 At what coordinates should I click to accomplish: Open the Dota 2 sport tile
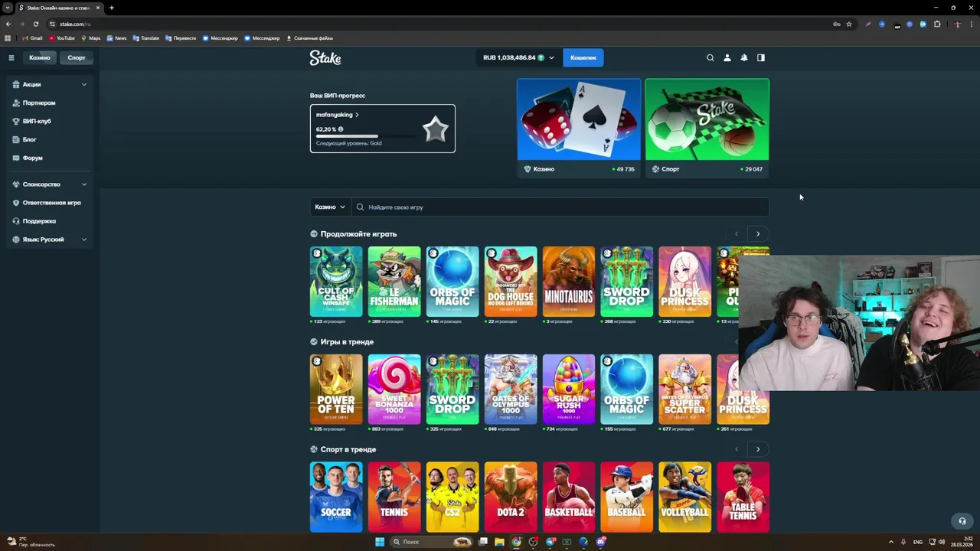511,497
